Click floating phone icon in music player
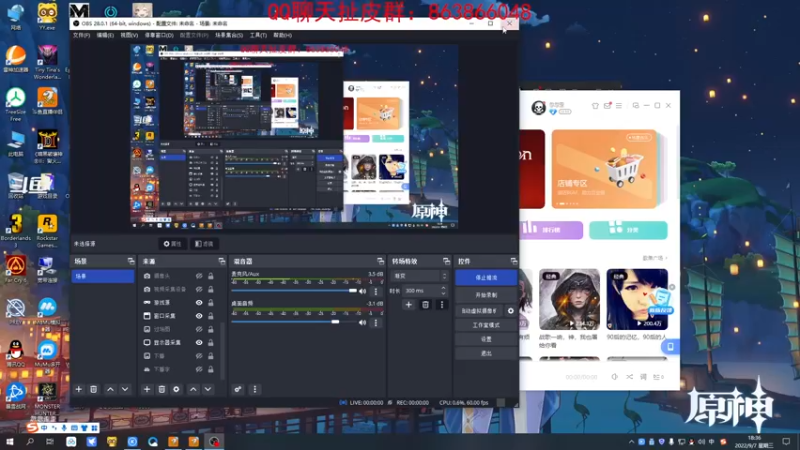The width and height of the screenshot is (800, 450). click(670, 346)
